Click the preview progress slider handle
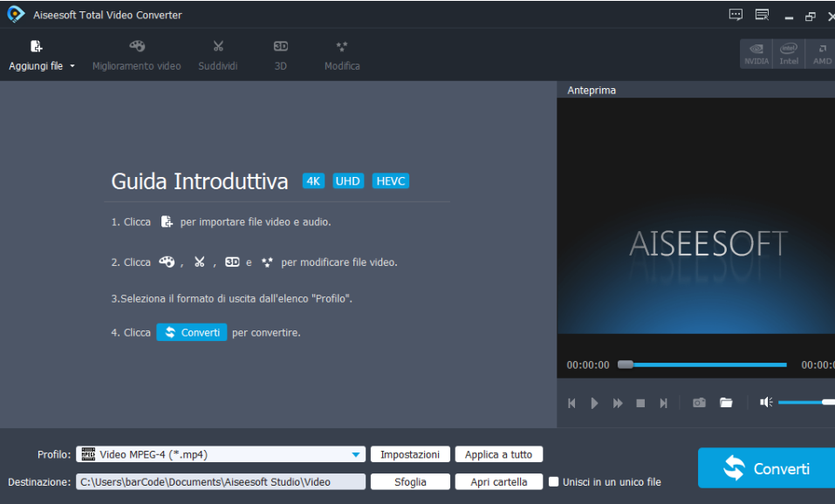The height and width of the screenshot is (504, 835). pyautogui.click(x=626, y=364)
